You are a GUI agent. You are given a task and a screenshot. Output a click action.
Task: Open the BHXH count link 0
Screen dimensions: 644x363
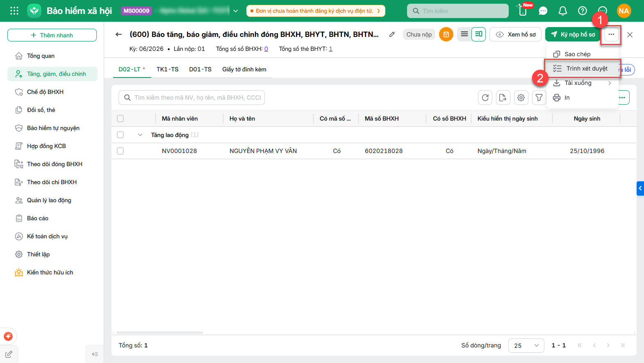pyautogui.click(x=266, y=49)
